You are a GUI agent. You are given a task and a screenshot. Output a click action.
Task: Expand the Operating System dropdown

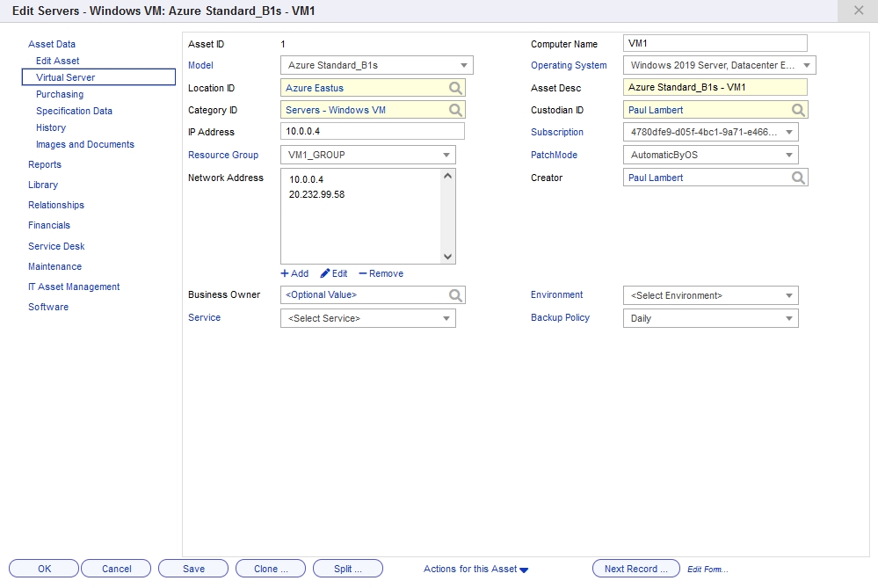(806, 65)
